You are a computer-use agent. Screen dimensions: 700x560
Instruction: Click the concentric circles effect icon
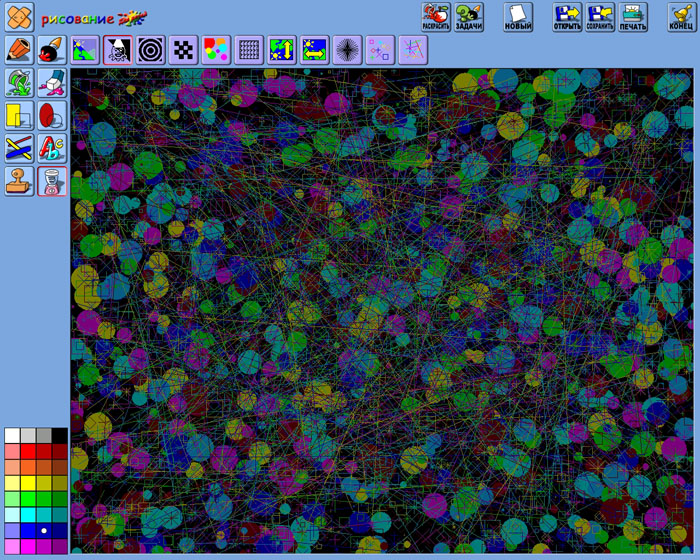tap(151, 50)
